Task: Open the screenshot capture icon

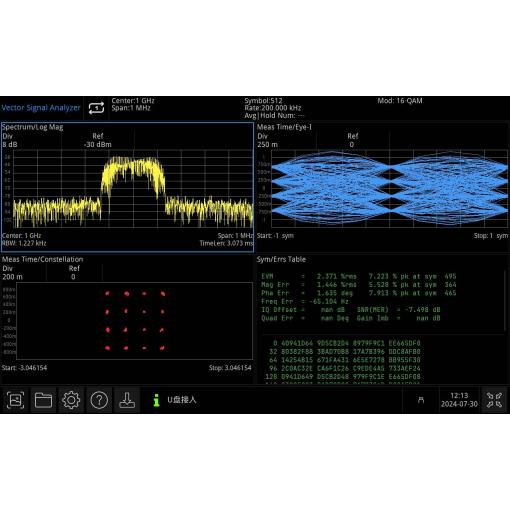Action: click(15, 399)
